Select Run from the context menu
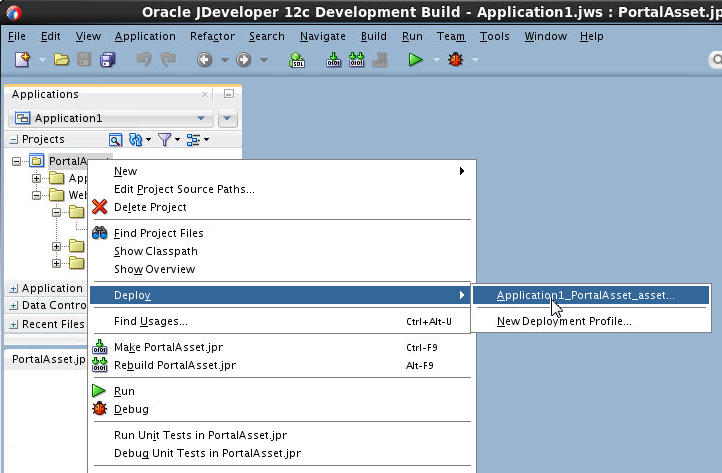The width and height of the screenshot is (722, 473). (283, 391)
